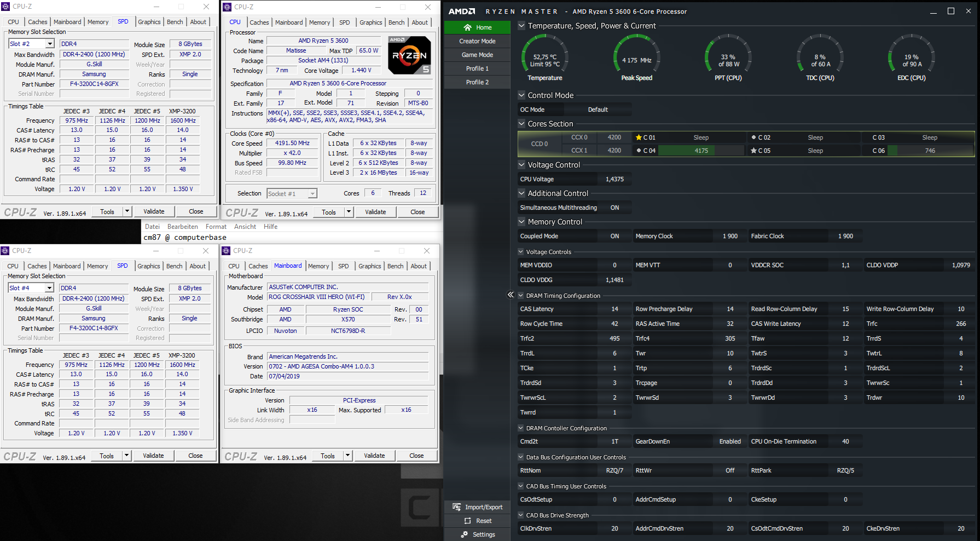
Task: Click the Reset icon in sidebar
Action: point(468,521)
